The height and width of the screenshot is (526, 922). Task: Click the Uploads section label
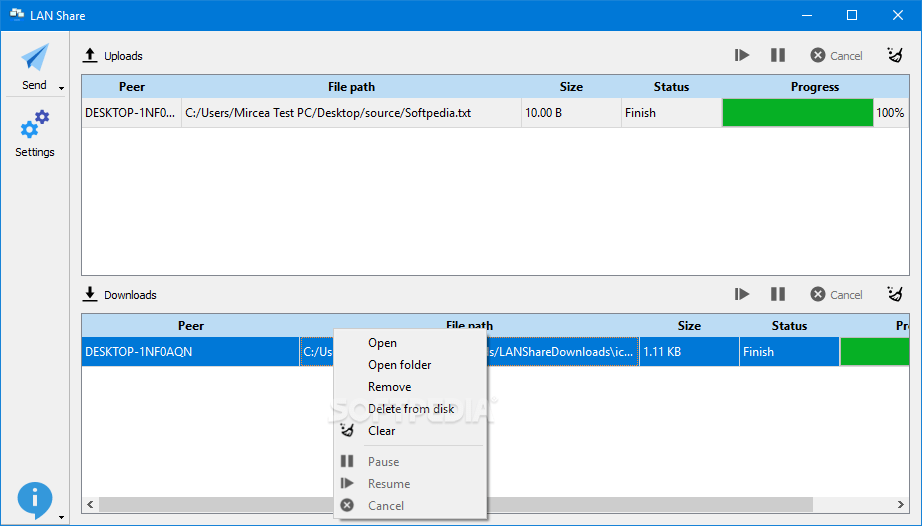click(123, 56)
